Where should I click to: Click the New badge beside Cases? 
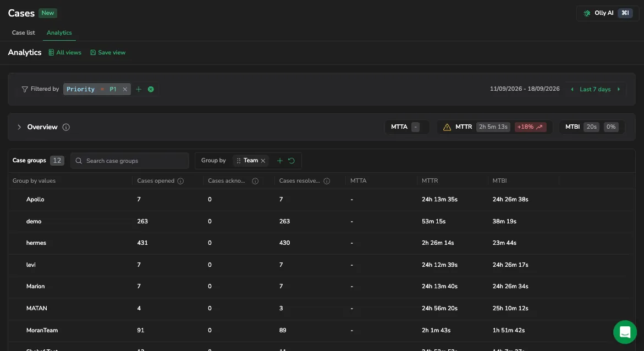(x=48, y=13)
